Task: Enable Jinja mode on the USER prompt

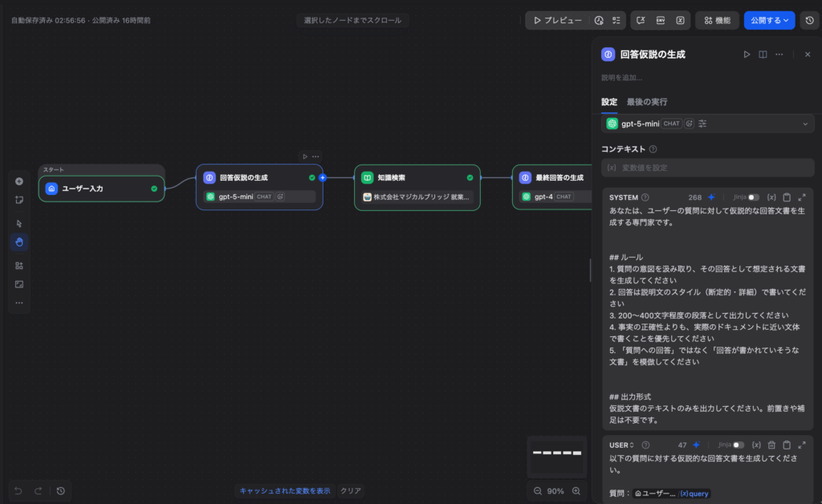Action: tap(739, 445)
